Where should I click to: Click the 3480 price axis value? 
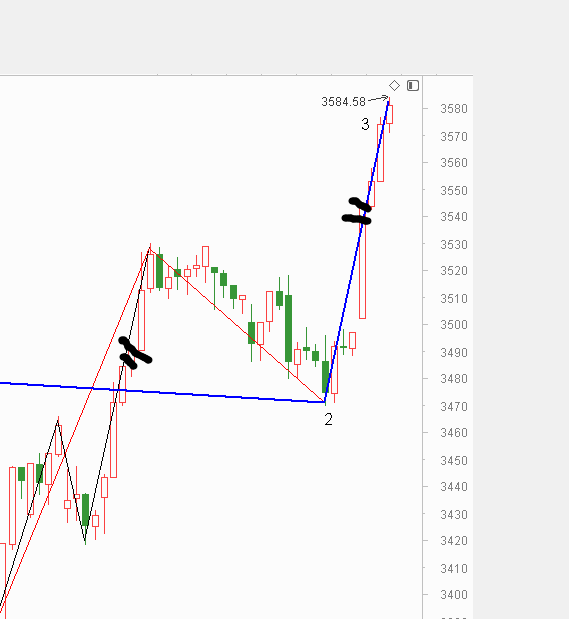pos(454,379)
